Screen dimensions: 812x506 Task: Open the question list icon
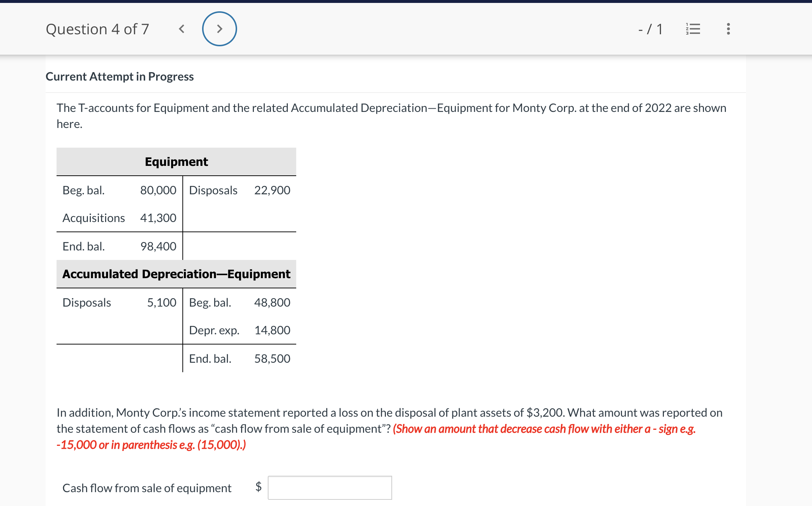pos(693,29)
